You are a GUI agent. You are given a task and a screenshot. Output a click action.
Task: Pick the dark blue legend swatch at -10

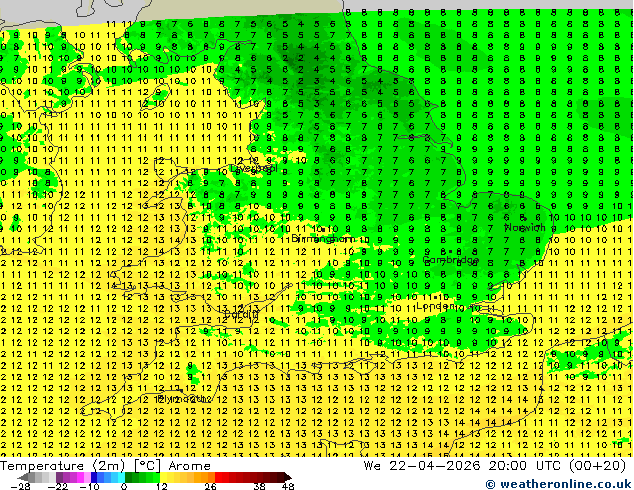(94, 477)
